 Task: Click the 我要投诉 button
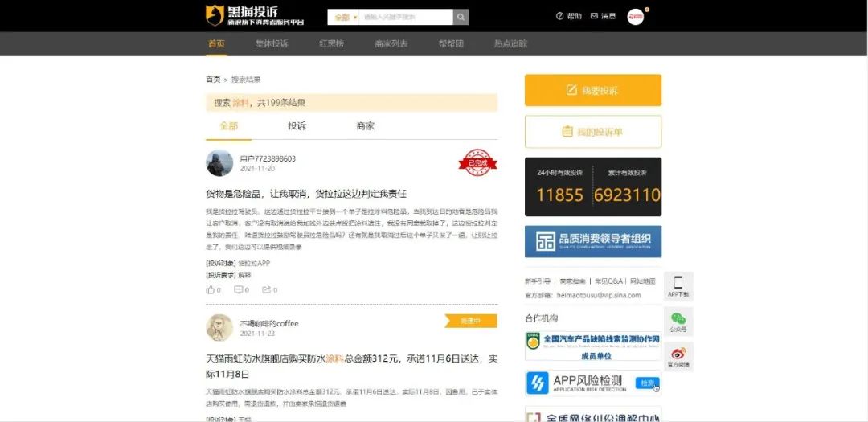593,90
